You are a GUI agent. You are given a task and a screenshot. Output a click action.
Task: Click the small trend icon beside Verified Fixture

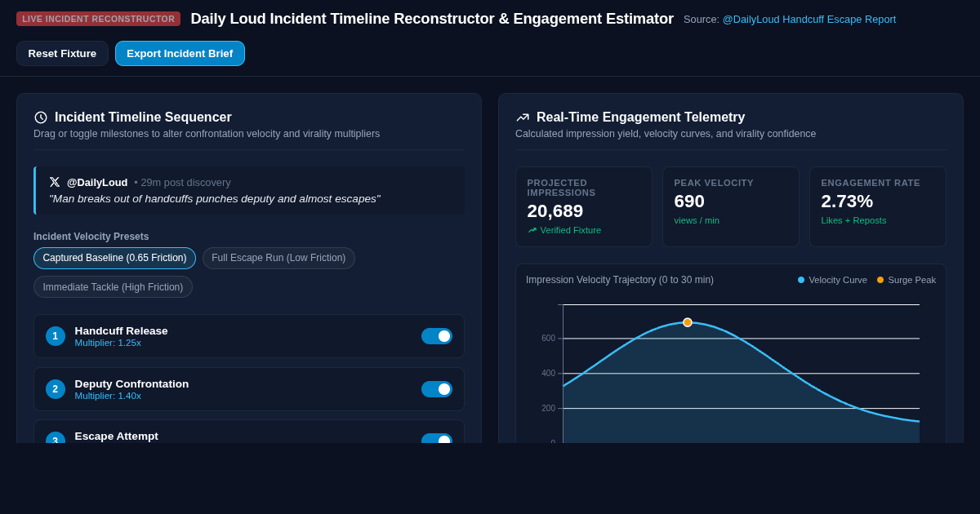(x=532, y=230)
